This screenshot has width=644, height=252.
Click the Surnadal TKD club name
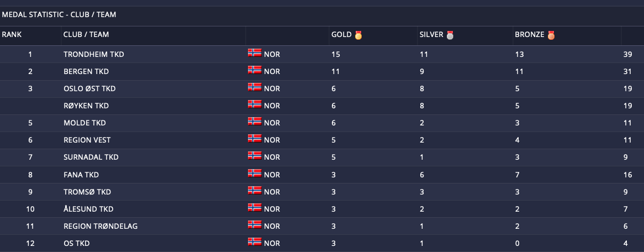tap(91, 158)
